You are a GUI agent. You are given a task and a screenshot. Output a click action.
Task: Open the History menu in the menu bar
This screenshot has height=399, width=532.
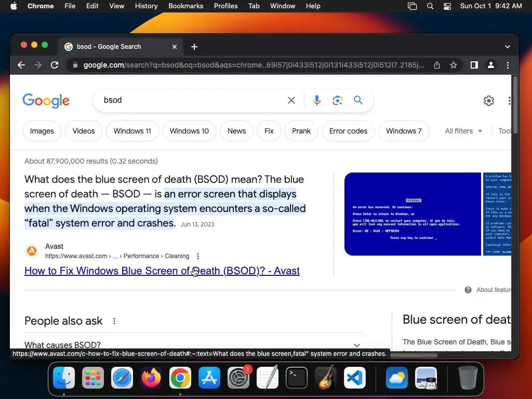[146, 6]
